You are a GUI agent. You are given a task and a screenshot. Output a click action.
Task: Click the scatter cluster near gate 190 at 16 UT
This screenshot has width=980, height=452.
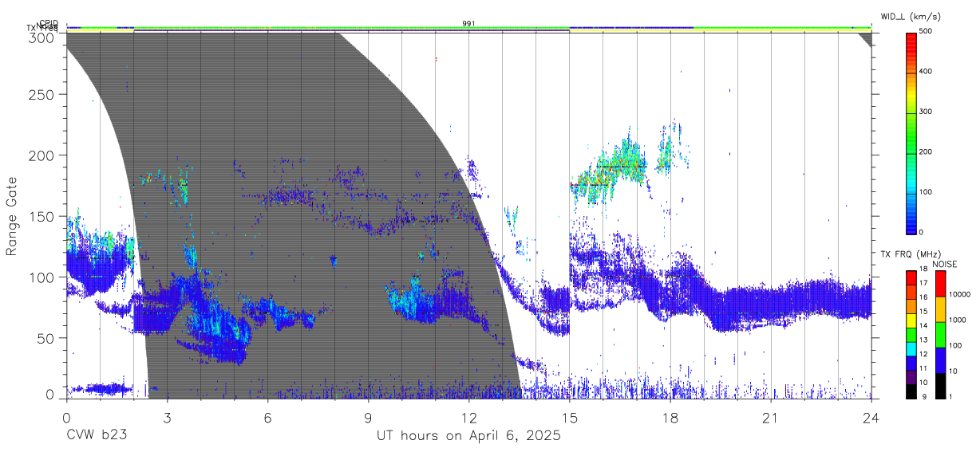[611, 169]
